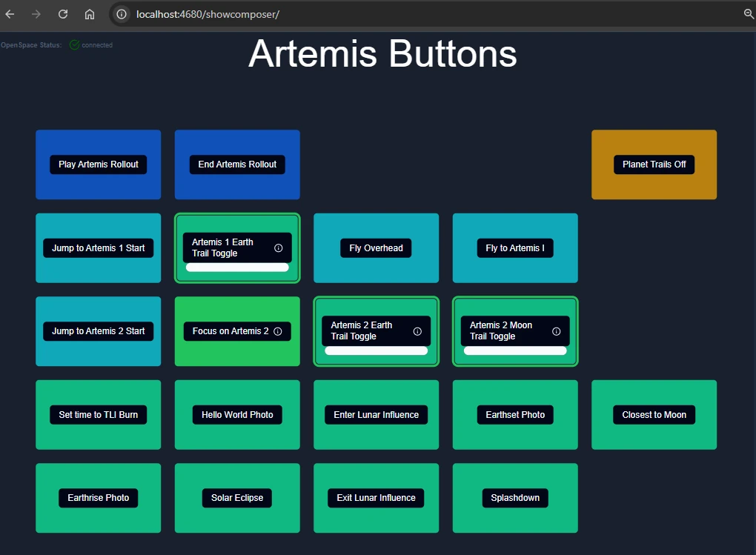The width and height of the screenshot is (756, 555).
Task: End the Artemis Rollout
Action: (x=237, y=164)
